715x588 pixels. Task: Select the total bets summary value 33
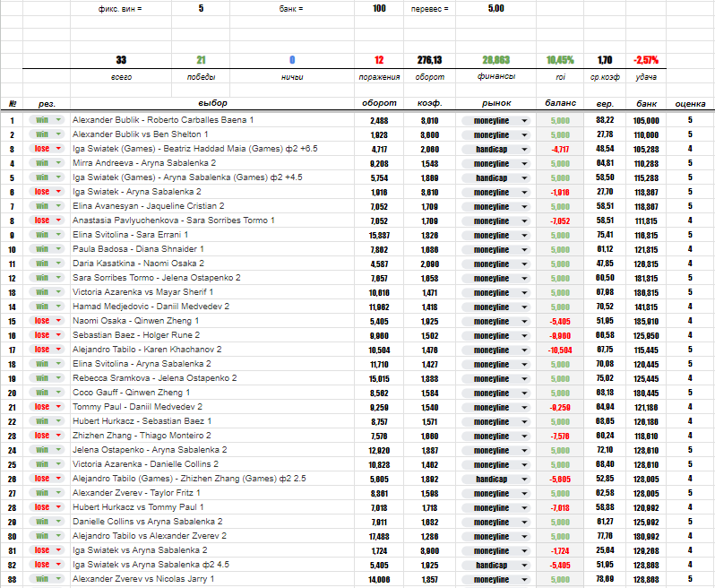[x=121, y=60]
